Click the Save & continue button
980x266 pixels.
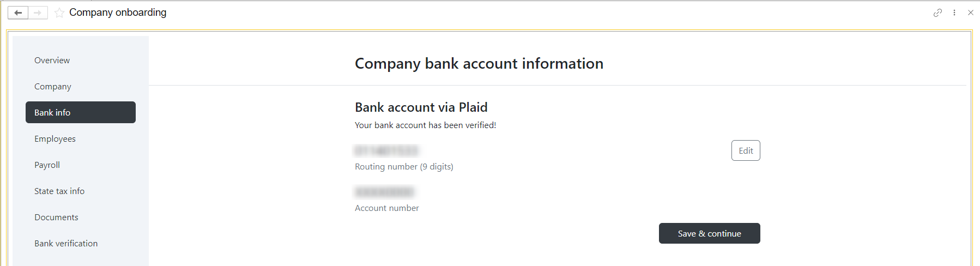(x=710, y=233)
